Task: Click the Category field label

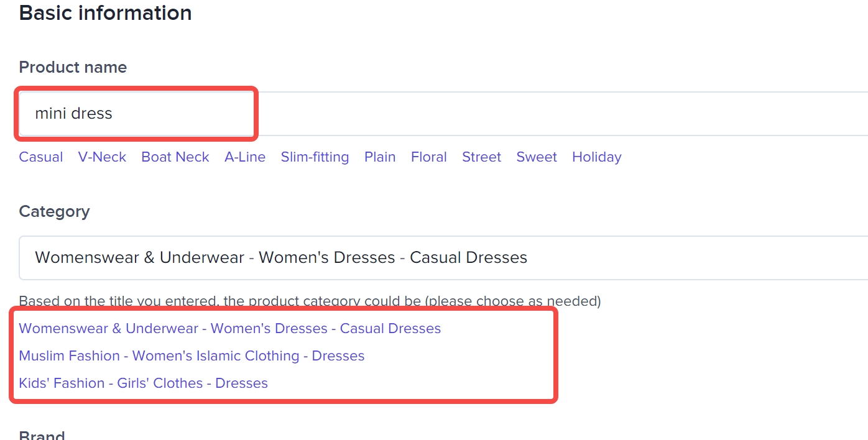Action: point(54,211)
